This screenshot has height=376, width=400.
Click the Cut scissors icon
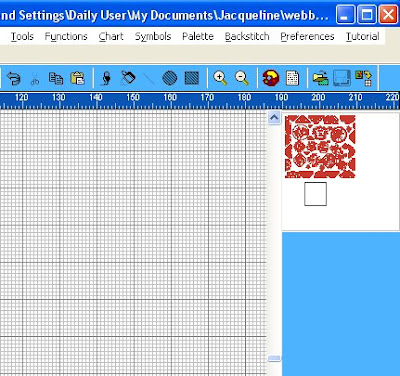[35, 79]
